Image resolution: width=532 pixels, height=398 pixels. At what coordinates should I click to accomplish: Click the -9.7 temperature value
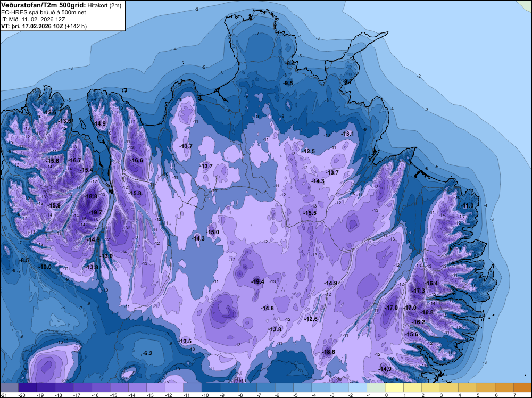(x=347, y=81)
